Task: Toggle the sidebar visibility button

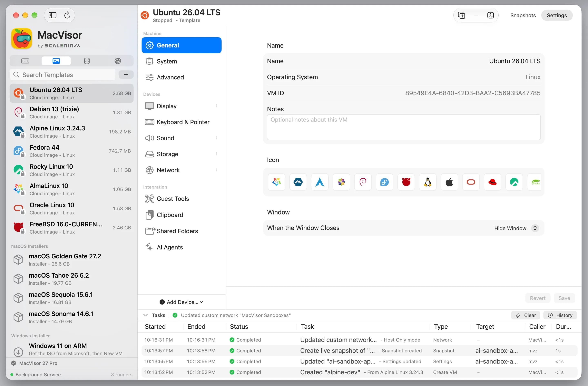Action: click(52, 15)
